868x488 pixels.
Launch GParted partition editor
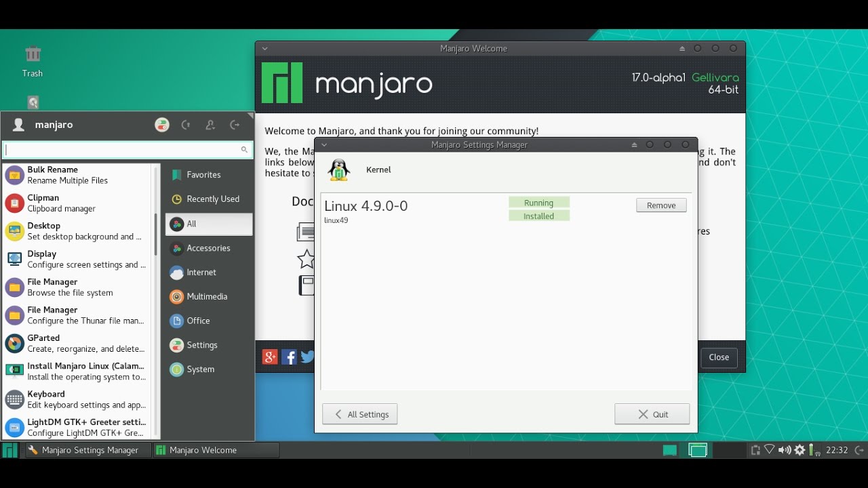pos(77,343)
